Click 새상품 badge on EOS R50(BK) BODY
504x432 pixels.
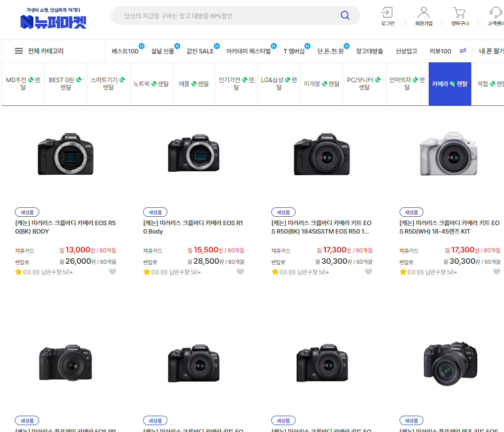(x=27, y=212)
